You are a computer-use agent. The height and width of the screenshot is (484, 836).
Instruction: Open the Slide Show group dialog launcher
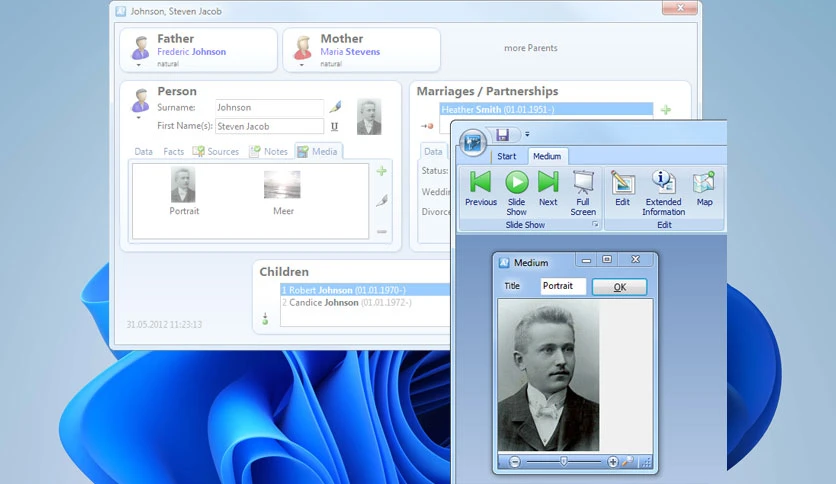pos(595,225)
